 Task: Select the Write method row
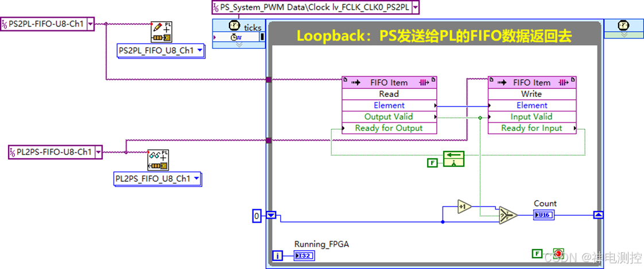point(532,93)
